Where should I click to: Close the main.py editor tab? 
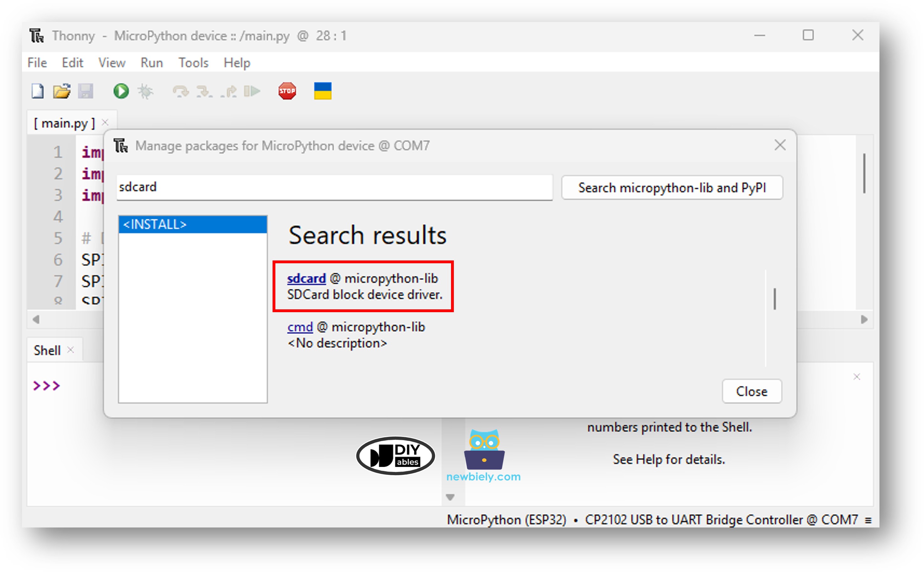click(x=105, y=122)
